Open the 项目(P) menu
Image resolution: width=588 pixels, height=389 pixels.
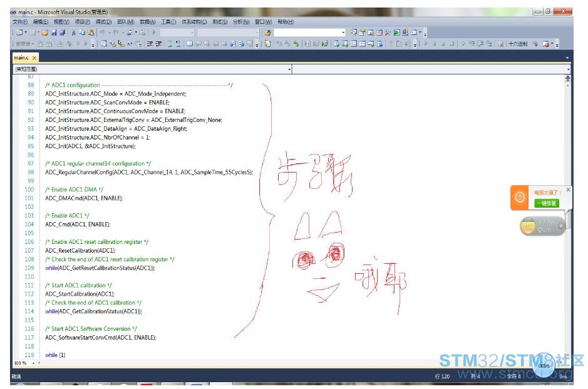pos(83,22)
